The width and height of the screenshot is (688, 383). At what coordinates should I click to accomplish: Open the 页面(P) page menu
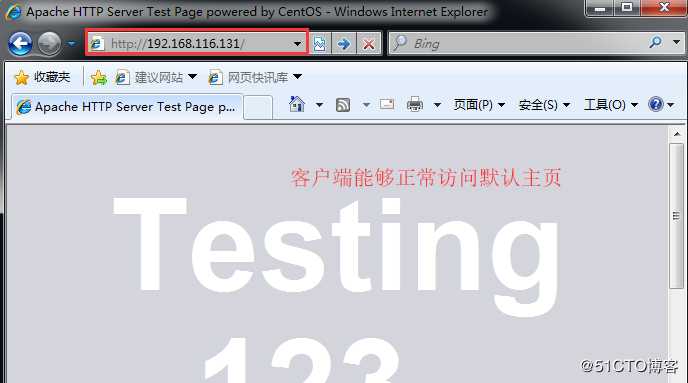tap(479, 105)
